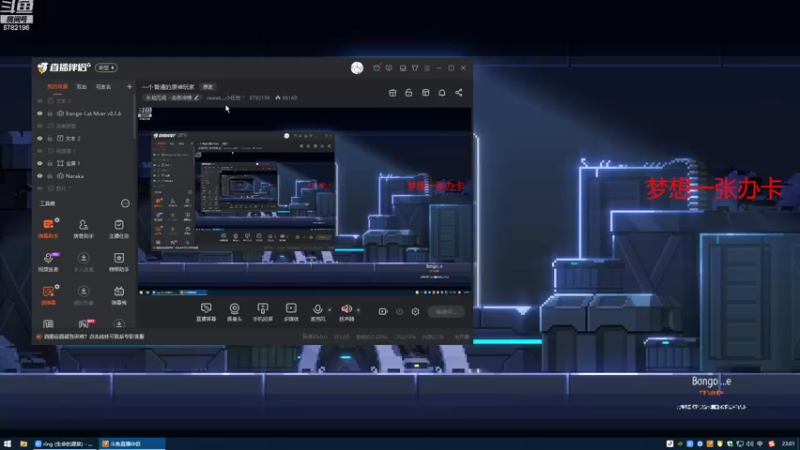Switch to the 可改名 scene tab
The width and height of the screenshot is (800, 450).
pos(104,87)
